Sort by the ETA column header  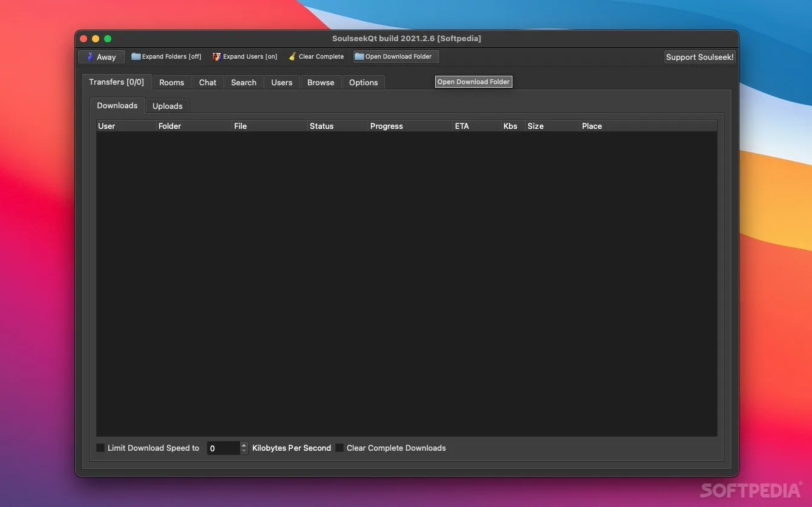477,126
